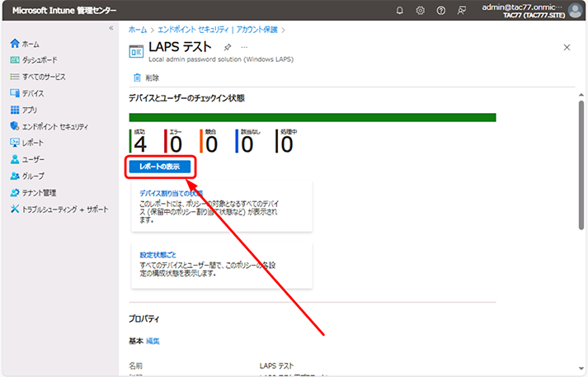Click the scrollbar up arrow
This screenshot has width=588, height=377.
[x=581, y=95]
